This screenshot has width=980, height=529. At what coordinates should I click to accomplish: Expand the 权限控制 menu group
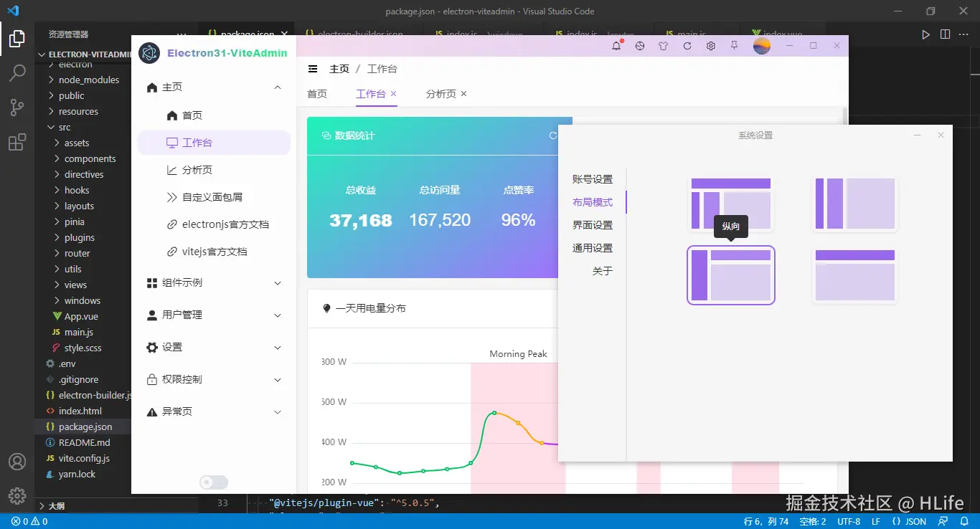[x=214, y=379]
